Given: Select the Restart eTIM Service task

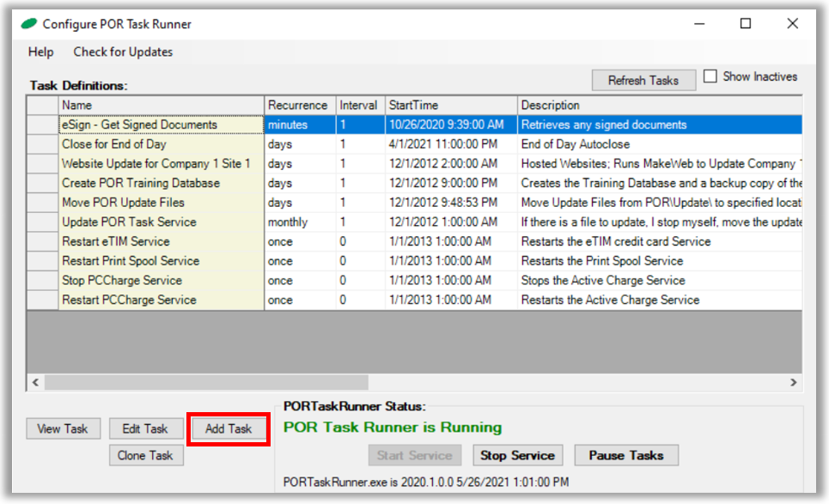Looking at the screenshot, I should (x=116, y=241).
